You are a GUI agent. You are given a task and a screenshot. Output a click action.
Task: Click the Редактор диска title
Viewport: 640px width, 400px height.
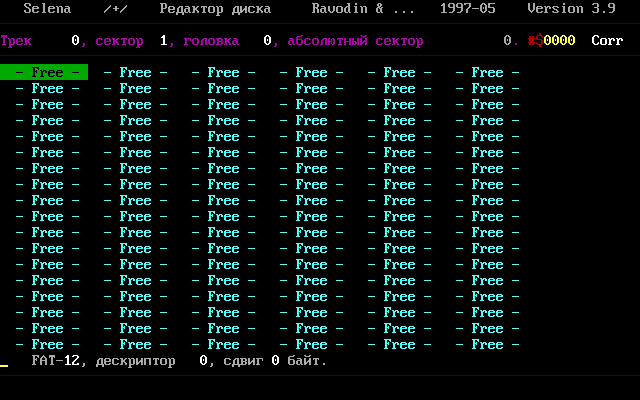point(215,8)
